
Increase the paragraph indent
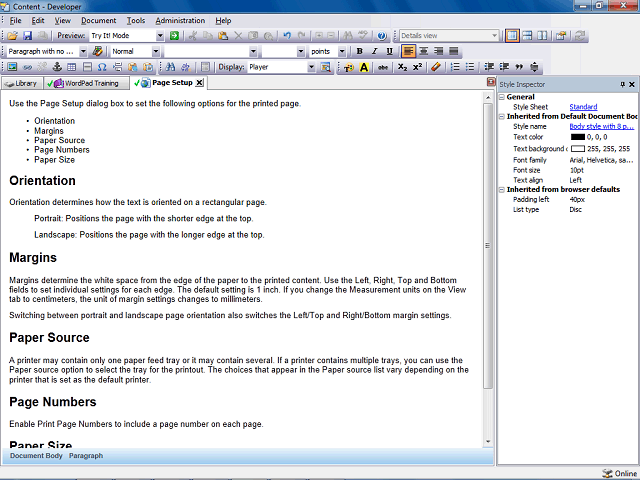(x=504, y=67)
